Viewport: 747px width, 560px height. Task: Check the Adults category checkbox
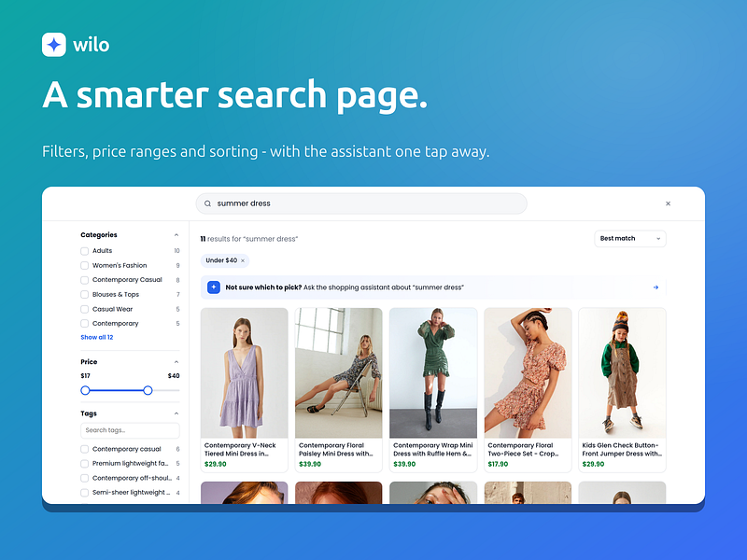(84, 251)
